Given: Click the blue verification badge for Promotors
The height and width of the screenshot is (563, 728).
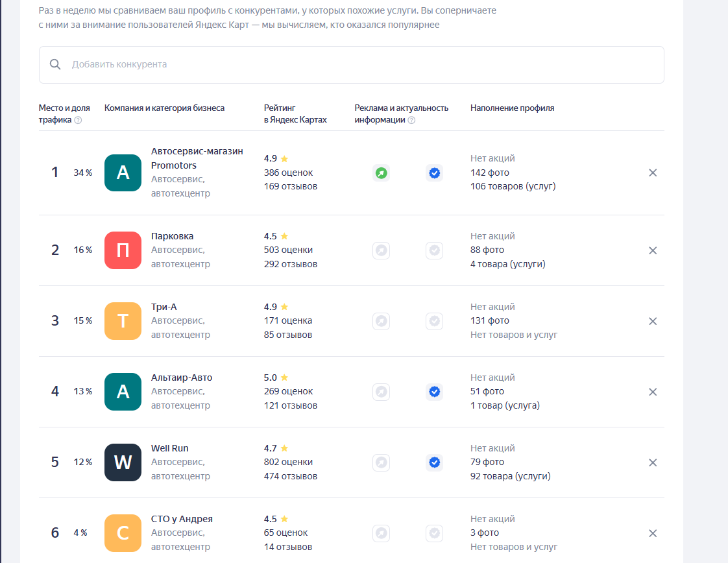Looking at the screenshot, I should [x=435, y=173].
